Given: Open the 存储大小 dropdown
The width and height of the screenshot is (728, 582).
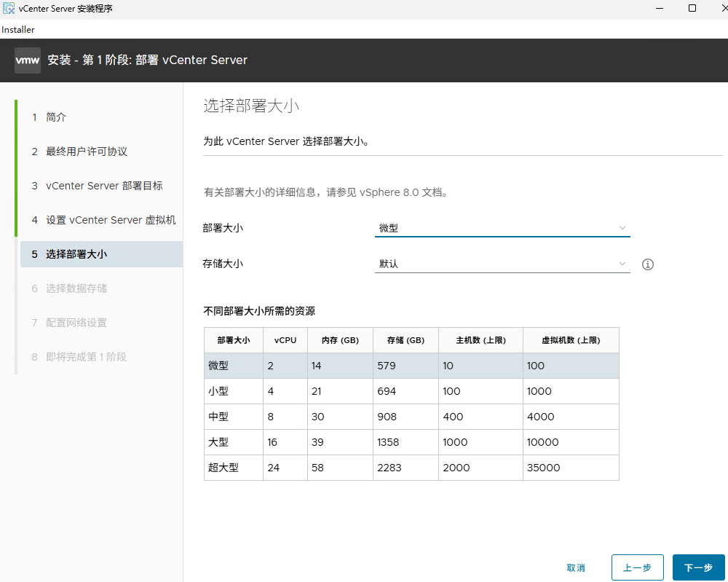Looking at the screenshot, I should (502, 264).
